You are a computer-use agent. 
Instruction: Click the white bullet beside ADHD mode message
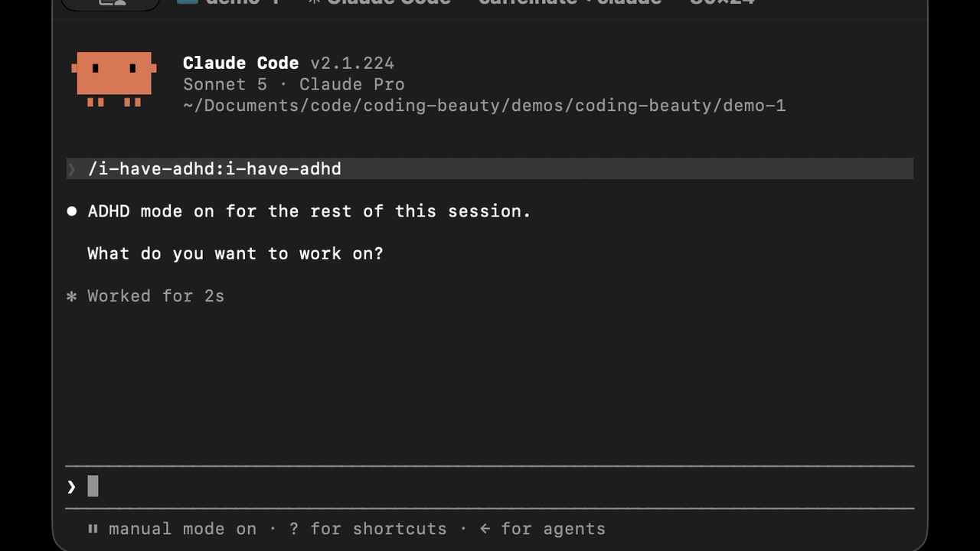(x=72, y=211)
